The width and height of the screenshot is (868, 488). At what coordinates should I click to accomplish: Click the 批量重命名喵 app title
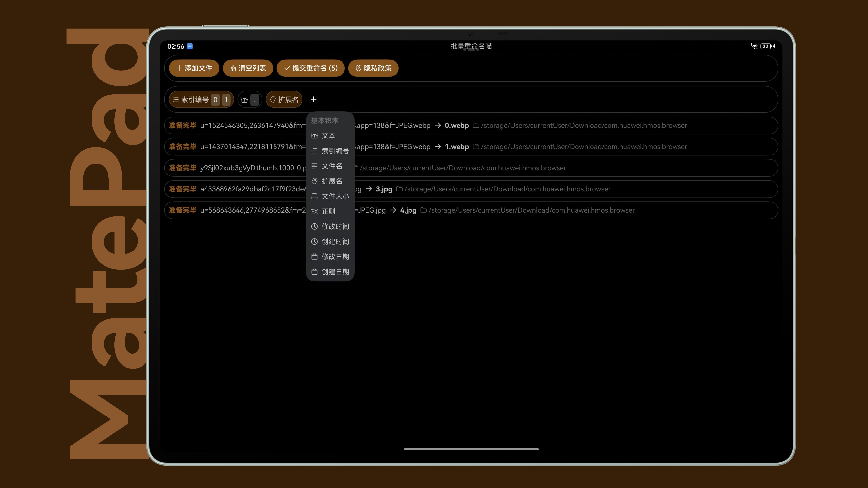(471, 46)
